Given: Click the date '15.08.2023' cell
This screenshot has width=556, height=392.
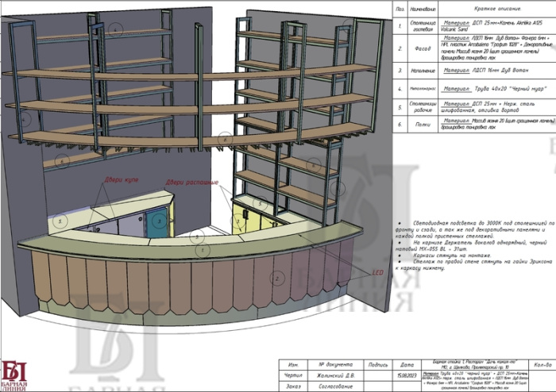Looking at the screenshot, I should click(407, 375).
